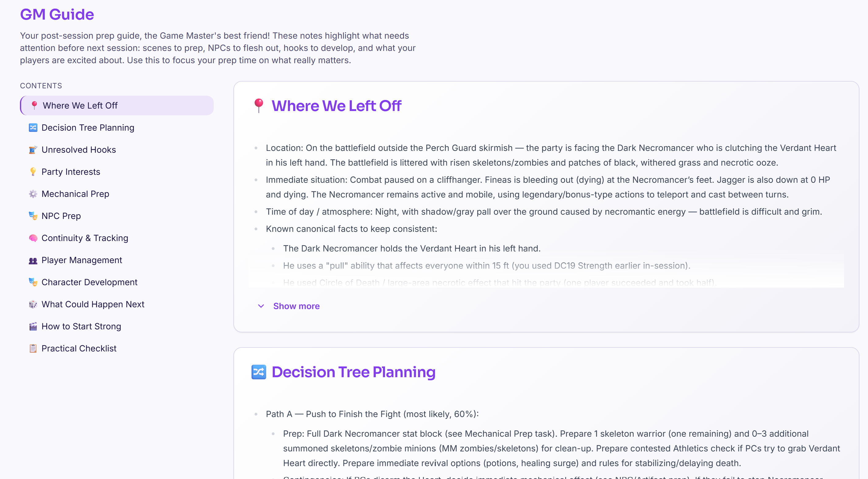
Task: Click the thread spool icon for Unresolved Hooks
Action: pyautogui.click(x=33, y=150)
